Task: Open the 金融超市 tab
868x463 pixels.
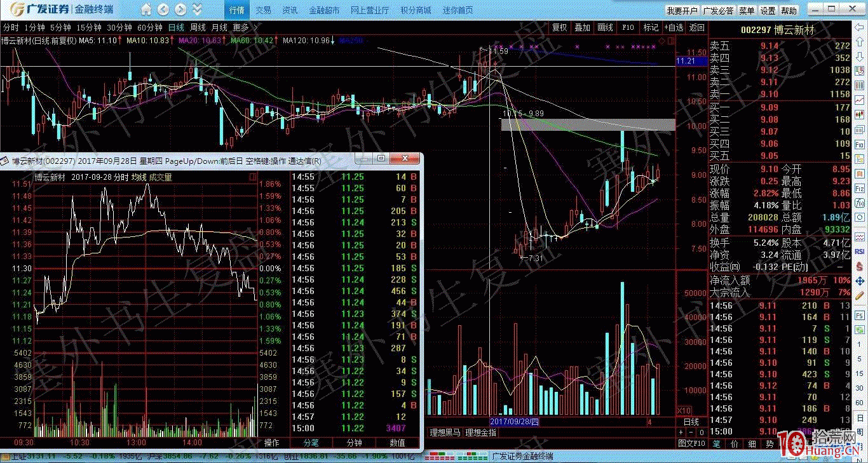Action: pos(324,10)
